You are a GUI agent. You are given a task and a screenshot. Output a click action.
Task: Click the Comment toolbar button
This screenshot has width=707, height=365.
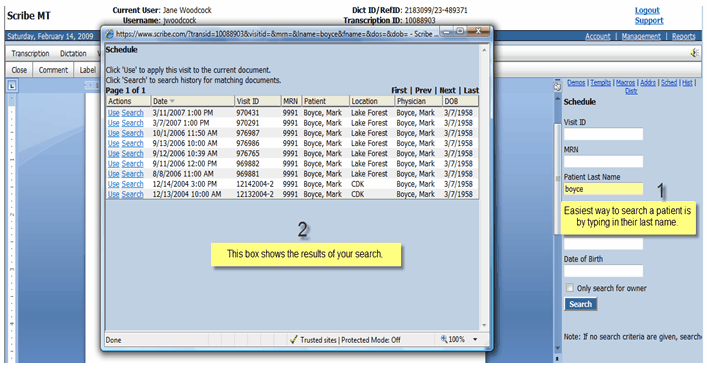53,70
